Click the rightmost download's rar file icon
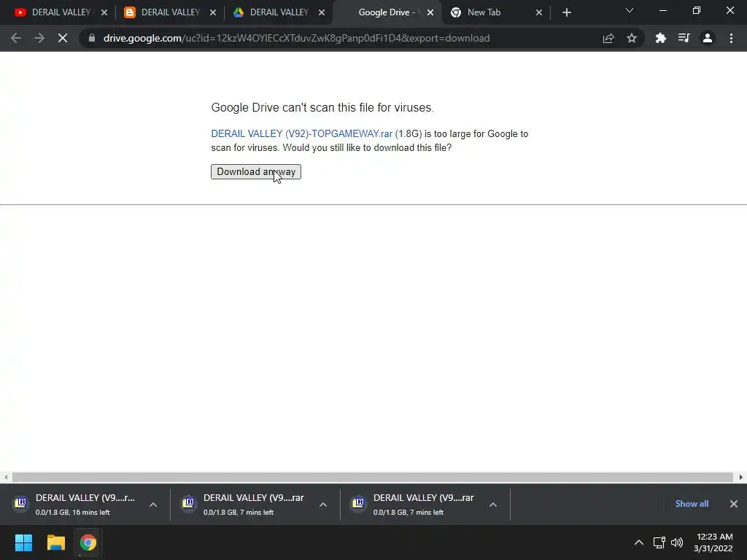 358,503
